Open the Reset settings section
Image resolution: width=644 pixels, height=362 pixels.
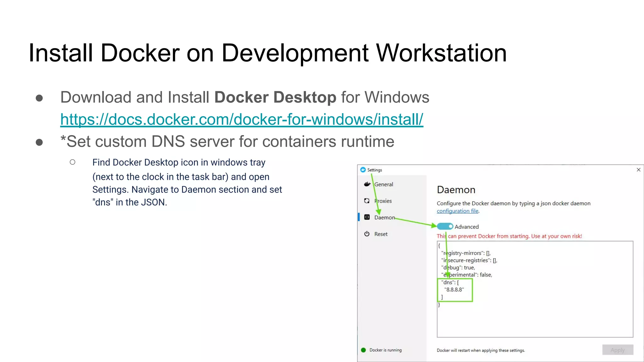pos(381,234)
